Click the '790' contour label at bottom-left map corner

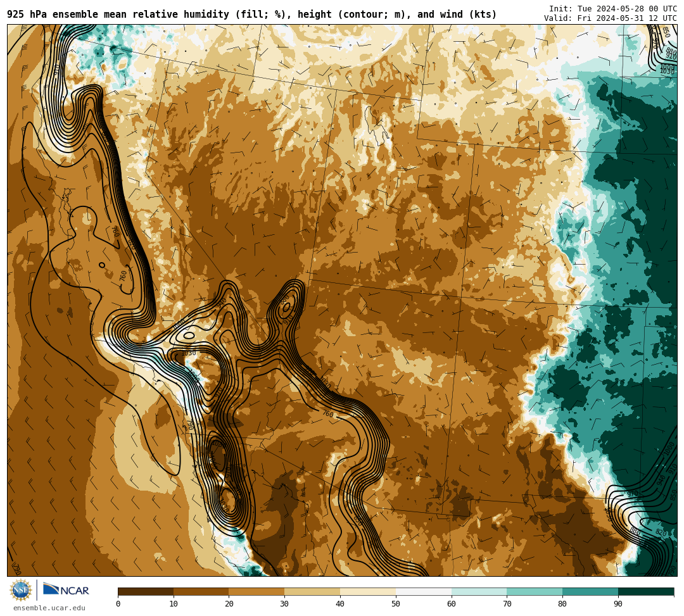[18, 569]
